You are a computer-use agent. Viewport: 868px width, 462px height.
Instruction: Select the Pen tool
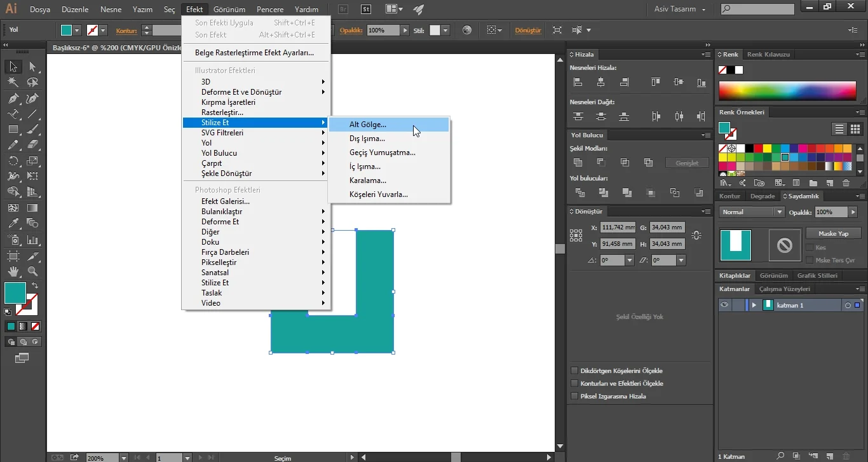click(x=13, y=99)
